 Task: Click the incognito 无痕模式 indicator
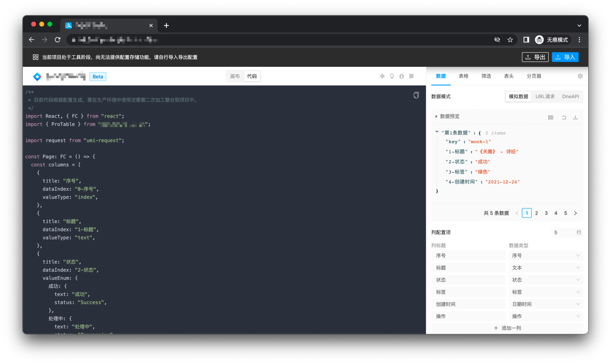(x=552, y=39)
